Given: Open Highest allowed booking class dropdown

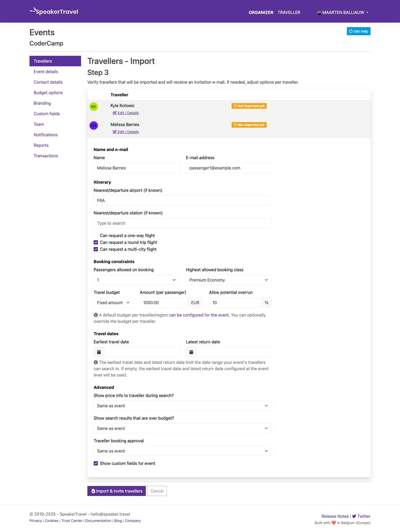Looking at the screenshot, I should 228,280.
